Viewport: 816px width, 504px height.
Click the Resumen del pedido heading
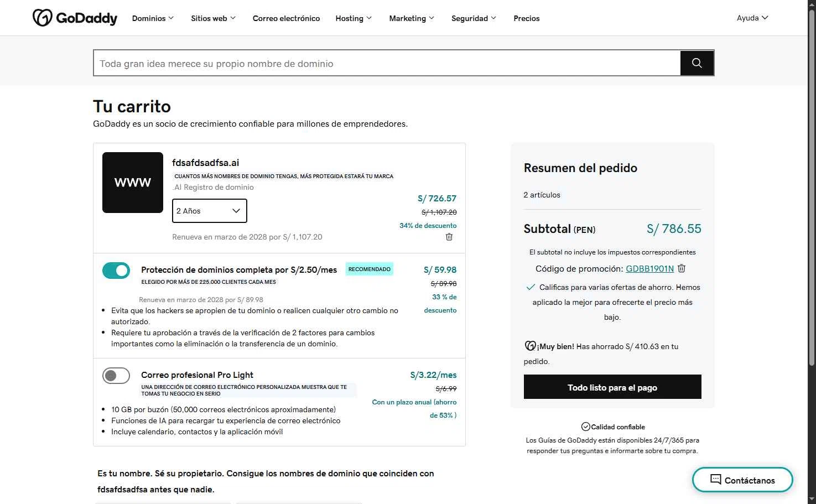580,168
